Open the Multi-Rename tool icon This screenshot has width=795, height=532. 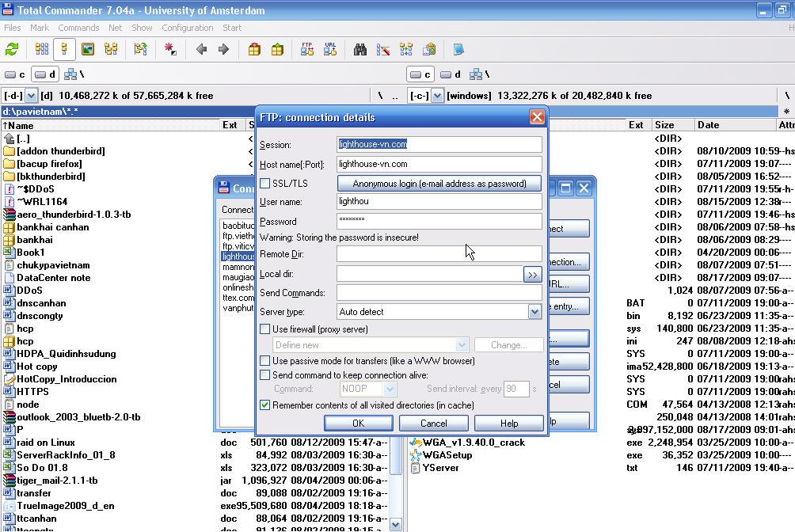[x=383, y=49]
